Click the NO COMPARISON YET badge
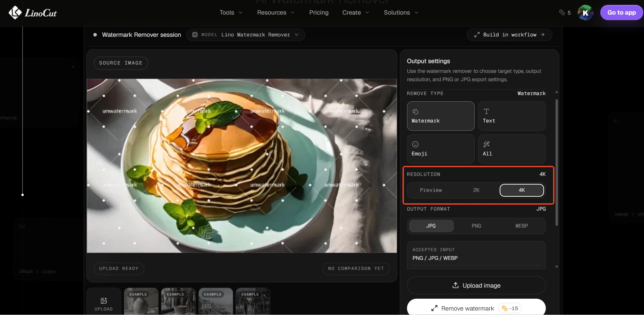Screen dimensions: 644x315 pos(356,269)
